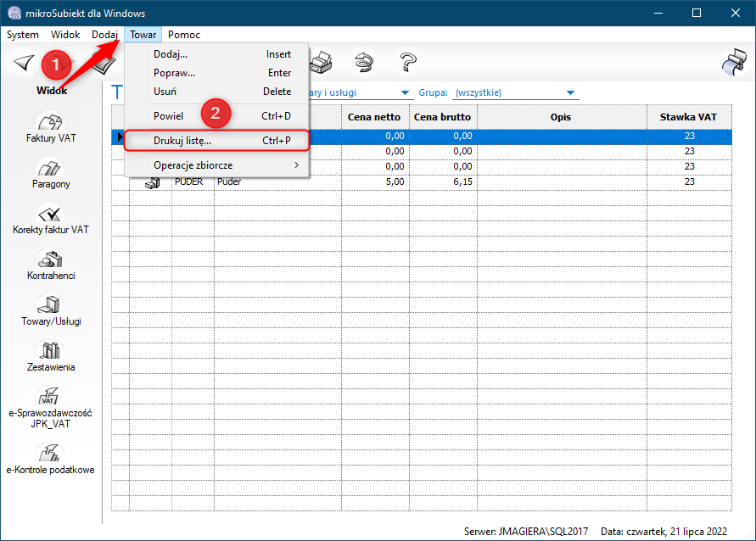Open the Zestawienia reports icon
The width and height of the screenshot is (756, 541).
pyautogui.click(x=51, y=353)
